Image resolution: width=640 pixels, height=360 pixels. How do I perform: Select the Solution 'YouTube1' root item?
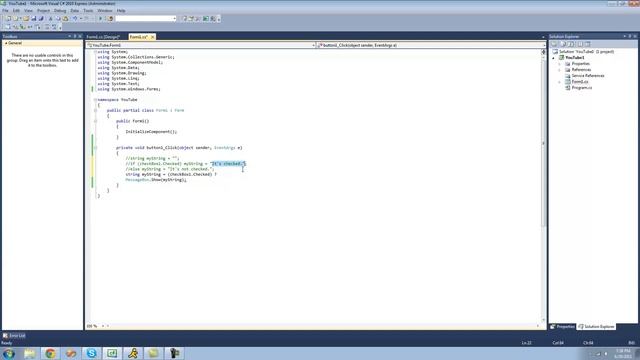point(586,52)
